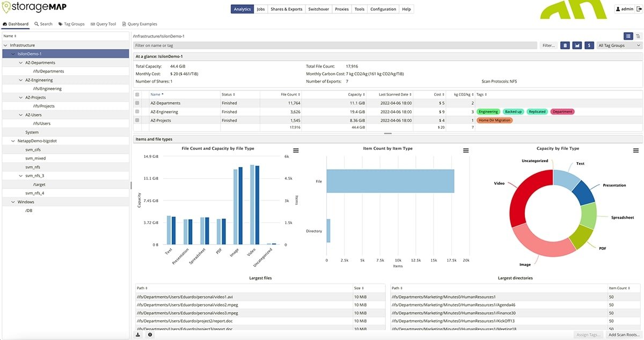Switch to list view using top-right icon
The width and height of the screenshot is (644, 340).
[x=638, y=36]
